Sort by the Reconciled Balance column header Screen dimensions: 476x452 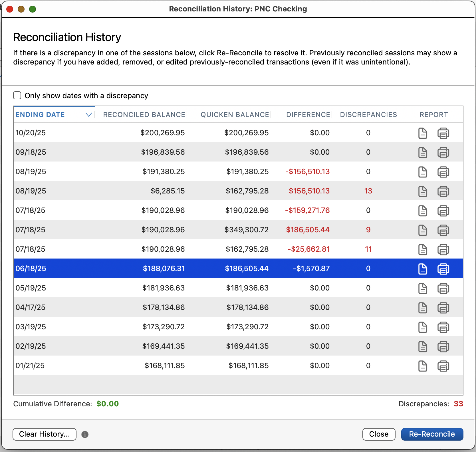144,115
